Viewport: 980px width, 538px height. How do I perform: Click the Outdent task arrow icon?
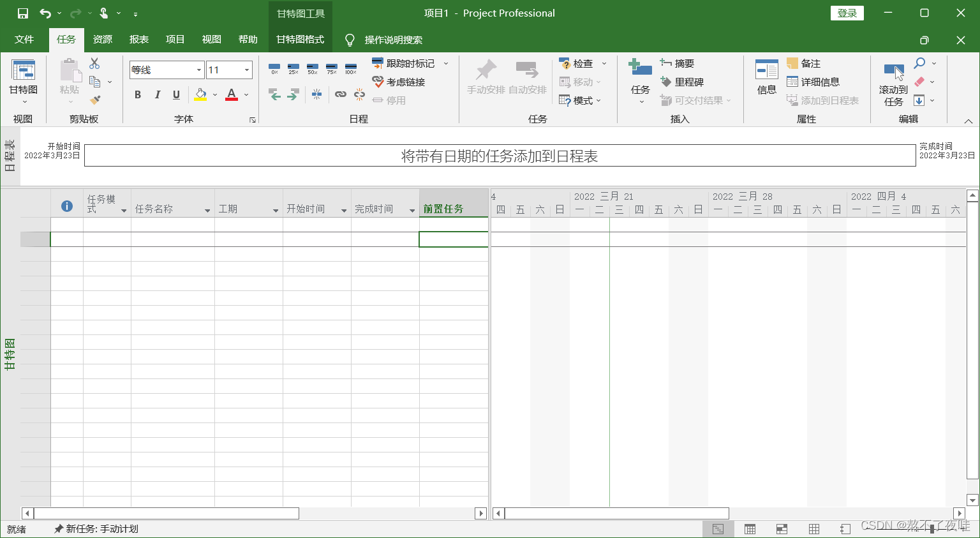(x=274, y=94)
